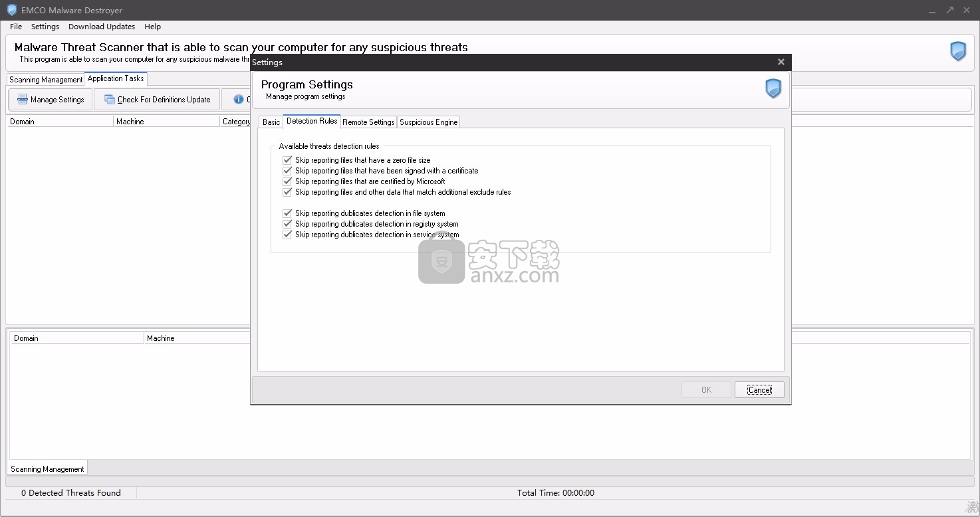Click the '0 Detected Threats Found' status text
Image resolution: width=980 pixels, height=517 pixels.
pyautogui.click(x=71, y=493)
